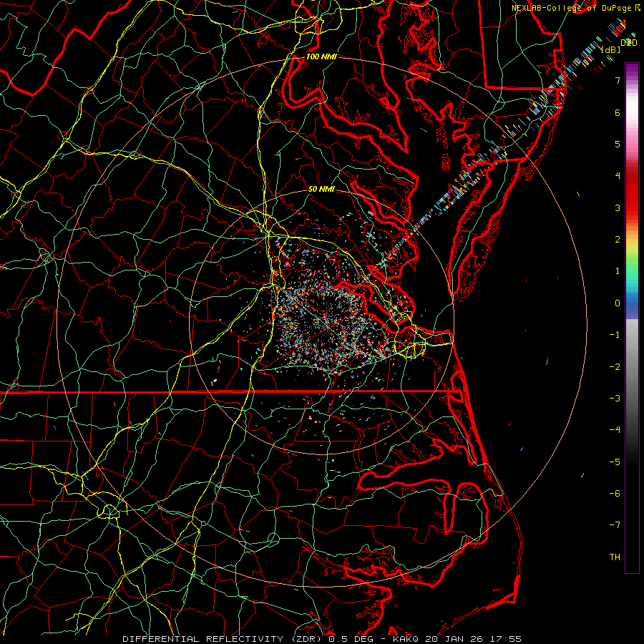The height and width of the screenshot is (644, 644).
Task: Click the blue band near 0 dB
Action: pos(632,304)
